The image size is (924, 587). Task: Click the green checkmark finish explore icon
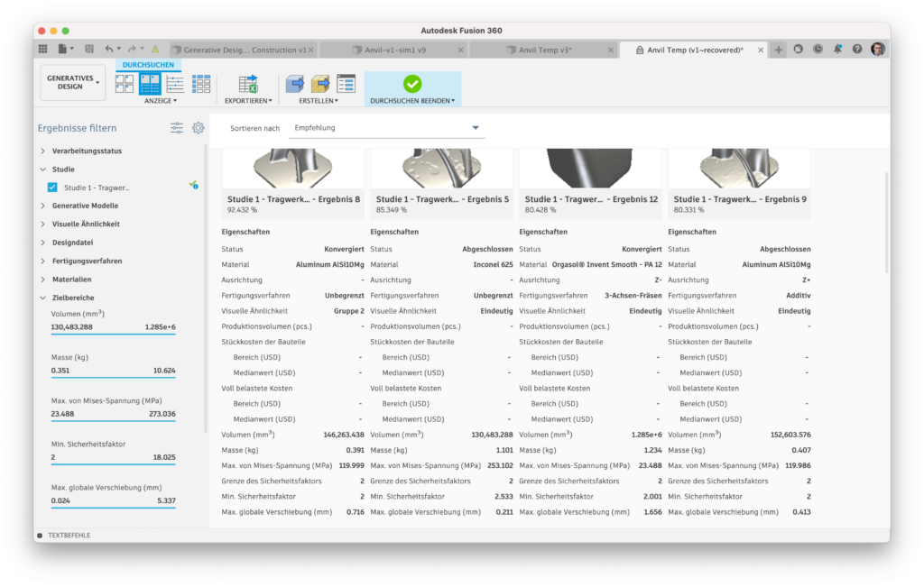412,84
